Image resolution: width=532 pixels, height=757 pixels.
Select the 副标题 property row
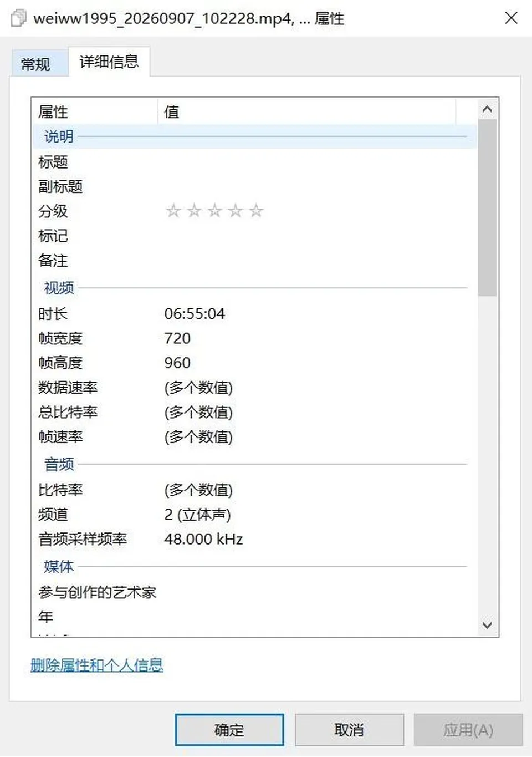pos(254,186)
